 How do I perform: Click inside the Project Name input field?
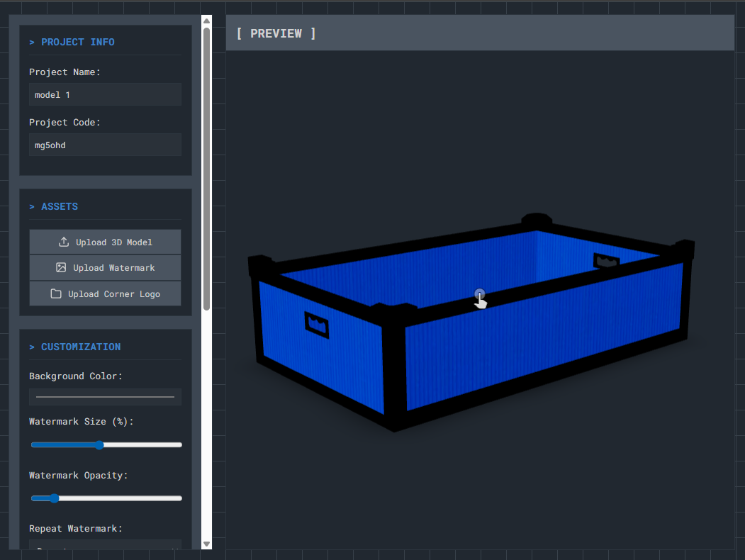click(105, 94)
